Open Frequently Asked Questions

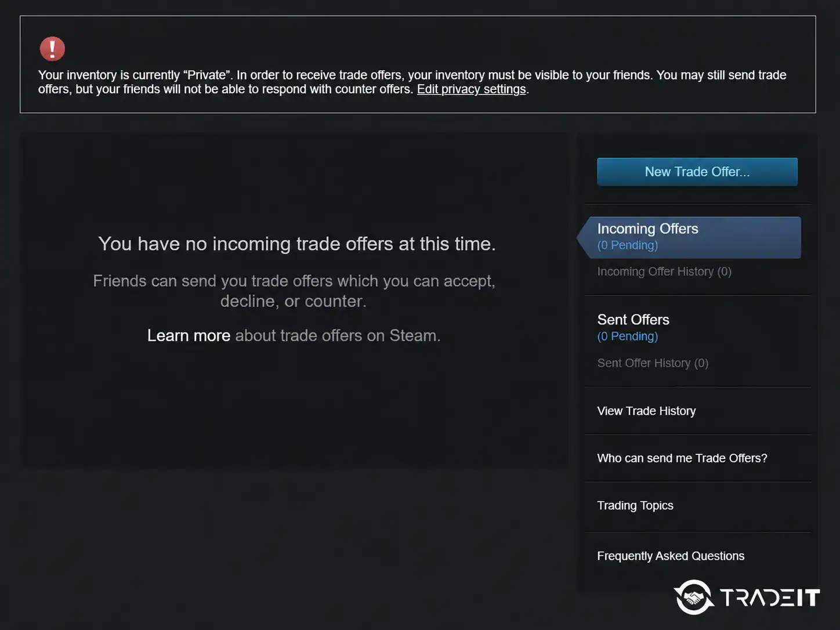(671, 556)
